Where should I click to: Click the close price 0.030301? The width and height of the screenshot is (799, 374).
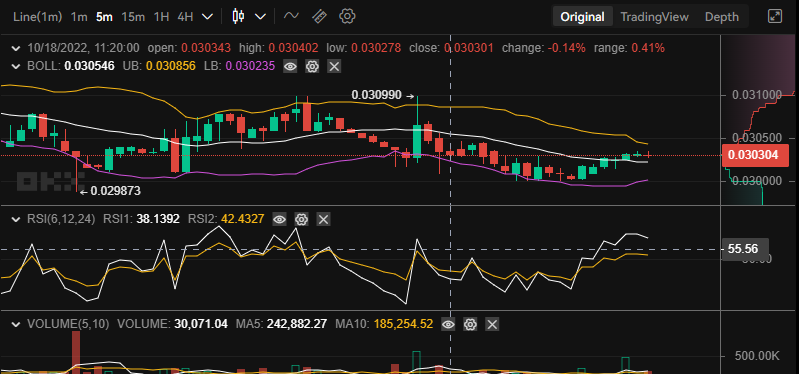(x=469, y=49)
